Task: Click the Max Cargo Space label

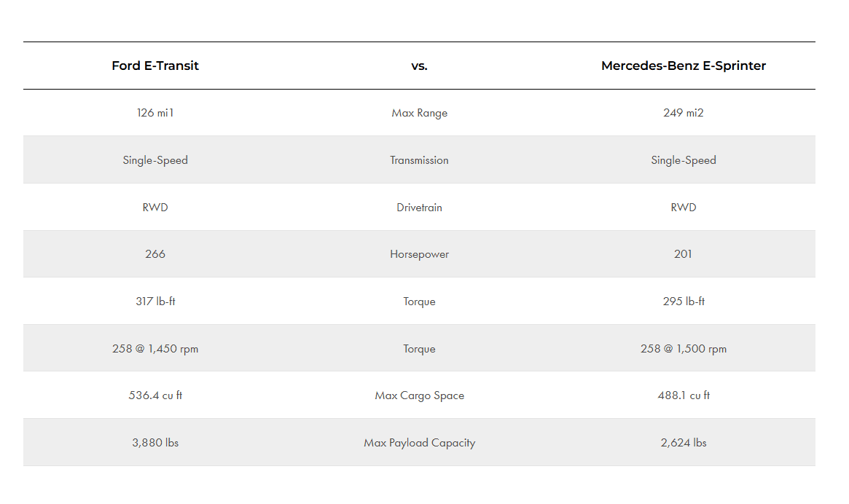Action: click(419, 395)
